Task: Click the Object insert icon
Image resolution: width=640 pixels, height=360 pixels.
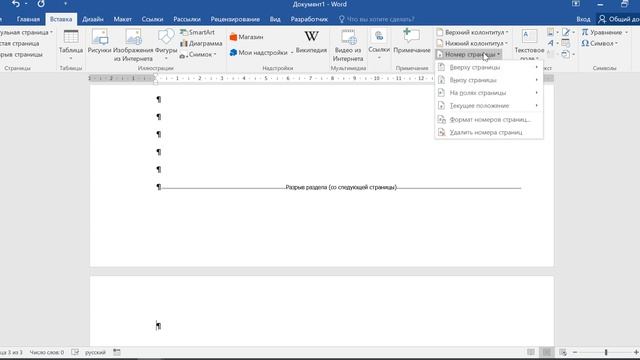Action: pyautogui.click(x=567, y=54)
